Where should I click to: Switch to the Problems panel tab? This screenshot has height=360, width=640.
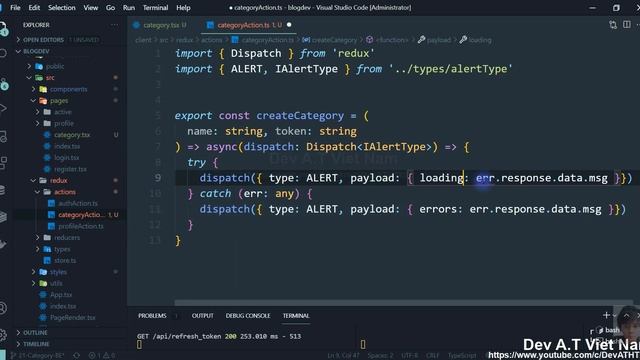pyautogui.click(x=152, y=316)
